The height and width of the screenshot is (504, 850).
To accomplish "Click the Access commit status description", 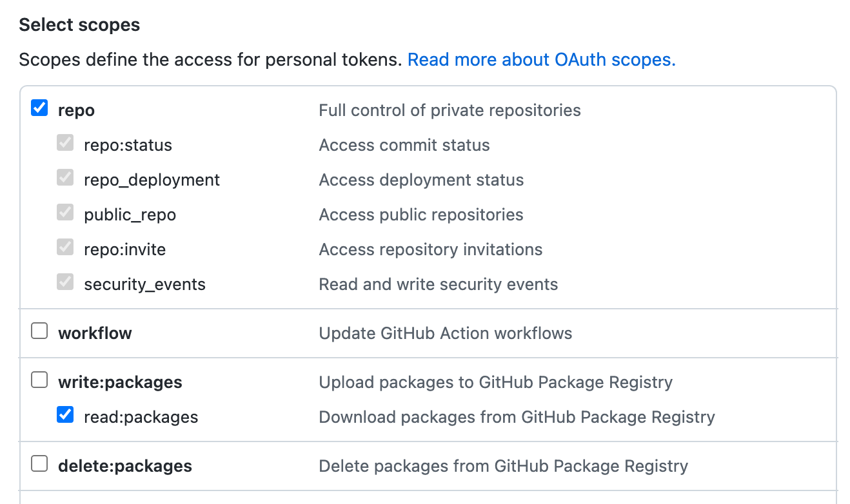I will tap(404, 144).
